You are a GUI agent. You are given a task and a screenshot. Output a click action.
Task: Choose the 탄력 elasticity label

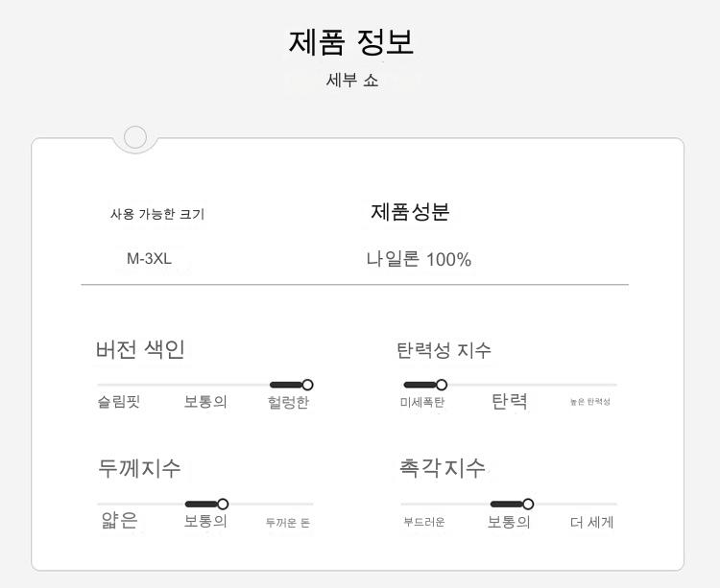pyautogui.click(x=509, y=401)
